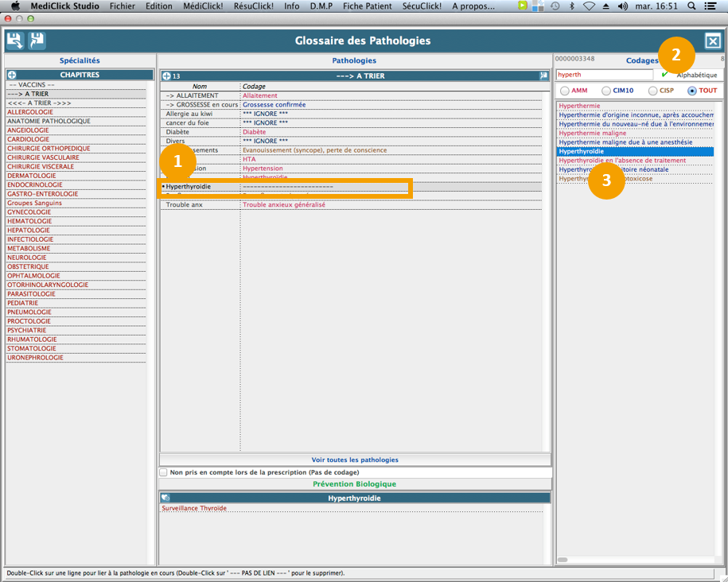
Task: Click the plus icon in A TRIER header
Action: pos(166,76)
